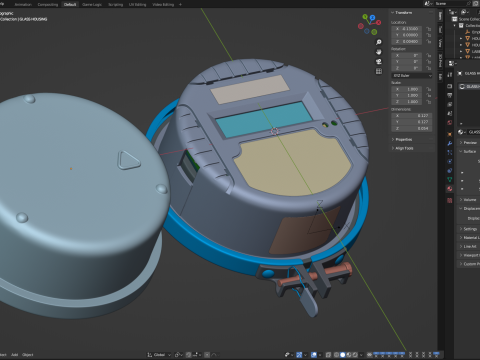Open the Object Constraints properties tab
Viewport: 480px width, 360px height.
coord(450,170)
